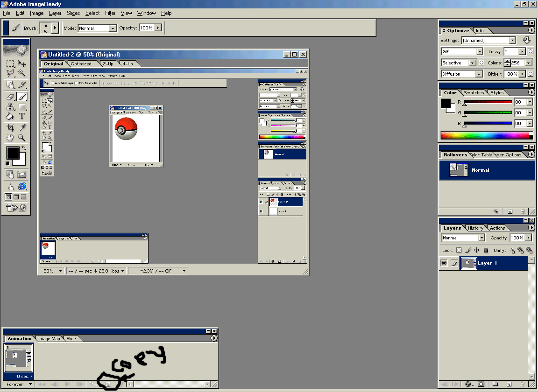Duplicate current animation frame button
Screen dimensions: 538x392
pos(108,384)
